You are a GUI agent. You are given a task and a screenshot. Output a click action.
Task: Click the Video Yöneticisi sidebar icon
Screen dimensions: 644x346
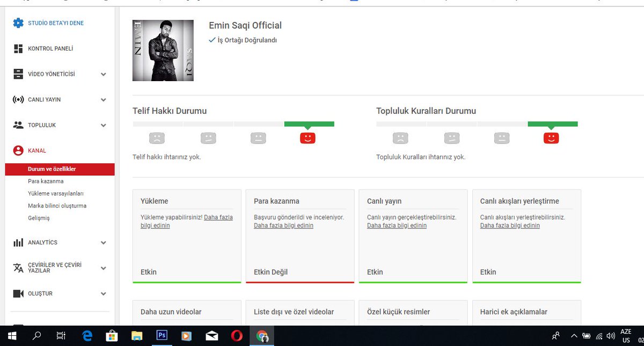click(18, 74)
